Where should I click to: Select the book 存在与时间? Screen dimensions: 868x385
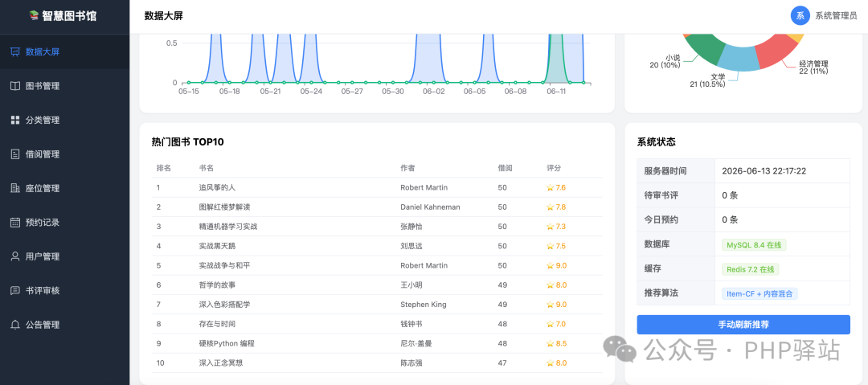pyautogui.click(x=217, y=324)
